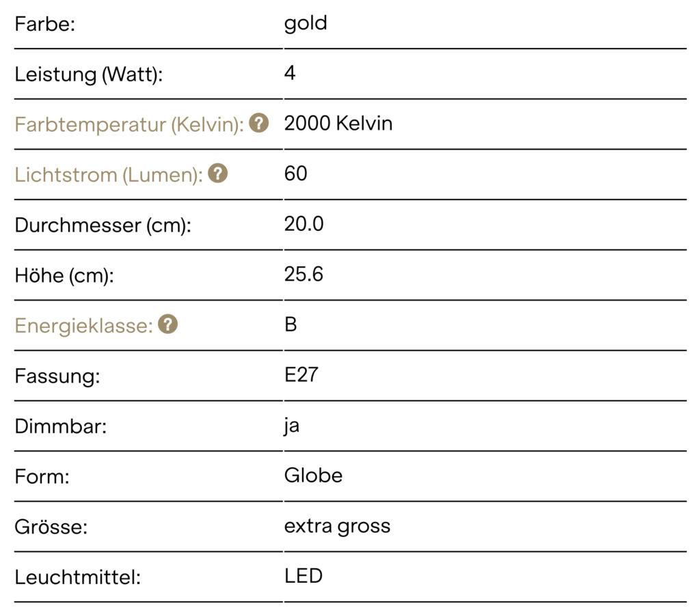
Task: Click the Farbtemperatur (Kelvin) label link
Action: 129,124
